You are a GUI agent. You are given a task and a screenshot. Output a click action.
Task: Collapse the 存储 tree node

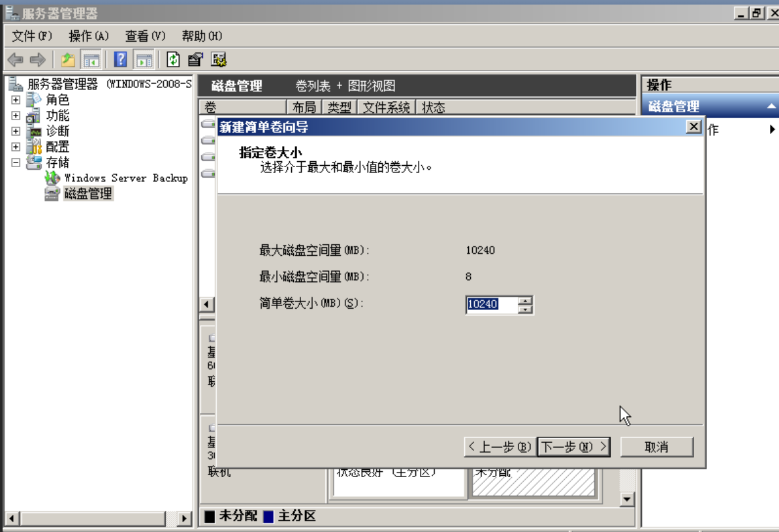click(x=16, y=163)
